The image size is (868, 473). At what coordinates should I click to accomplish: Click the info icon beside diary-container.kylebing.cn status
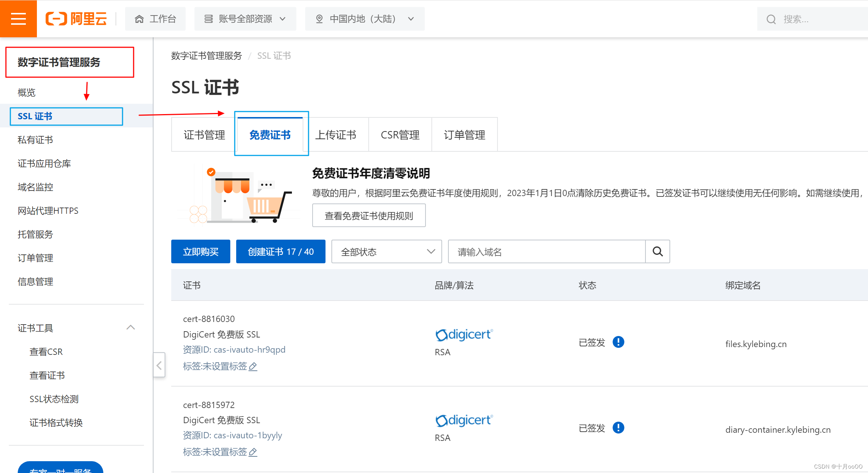click(618, 428)
